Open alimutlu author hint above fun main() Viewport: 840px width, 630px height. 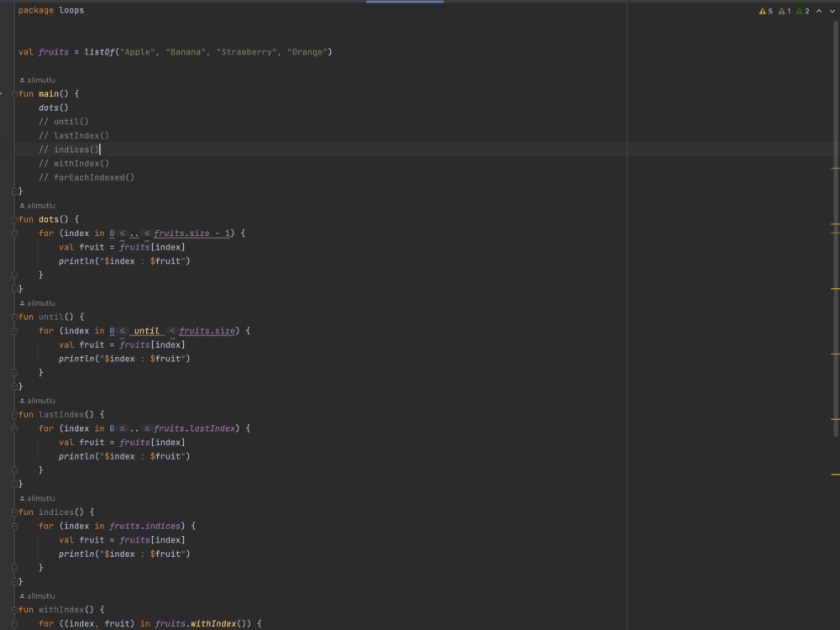[38, 80]
